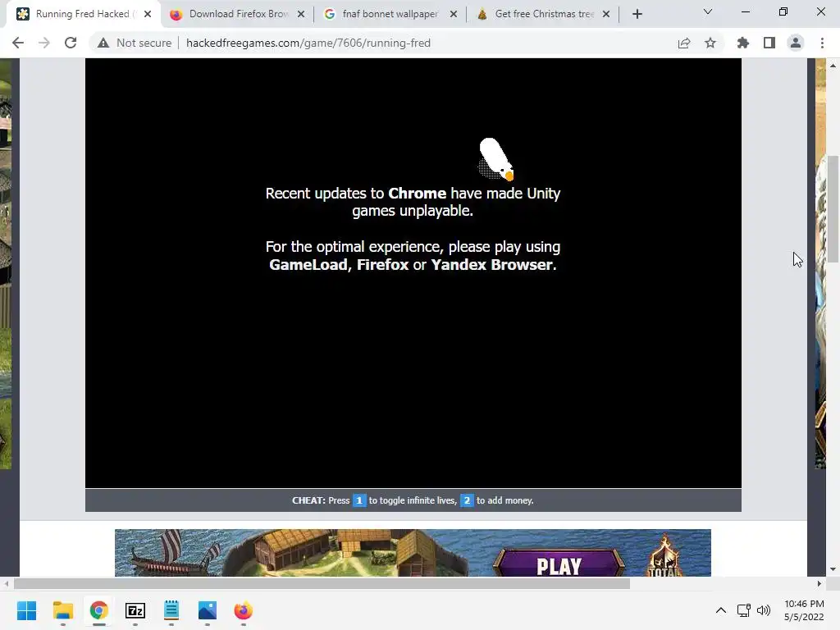Open Chrome's three-dot menu

[822, 43]
